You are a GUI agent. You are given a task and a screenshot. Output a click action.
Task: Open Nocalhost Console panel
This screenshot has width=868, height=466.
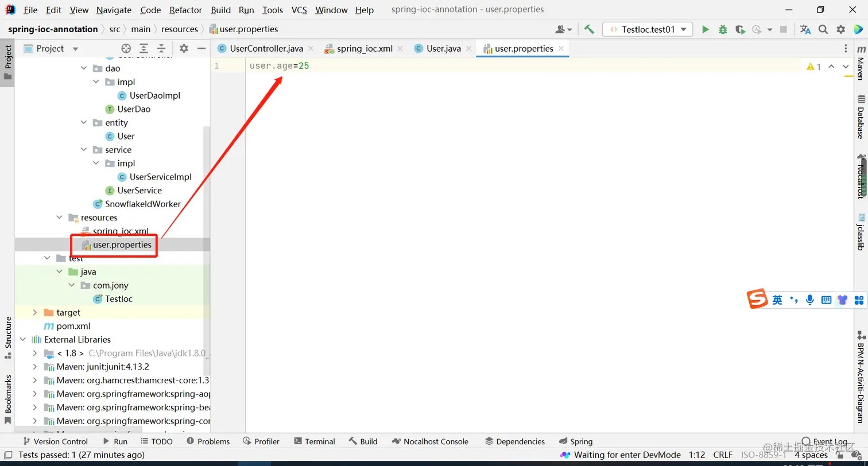click(430, 441)
